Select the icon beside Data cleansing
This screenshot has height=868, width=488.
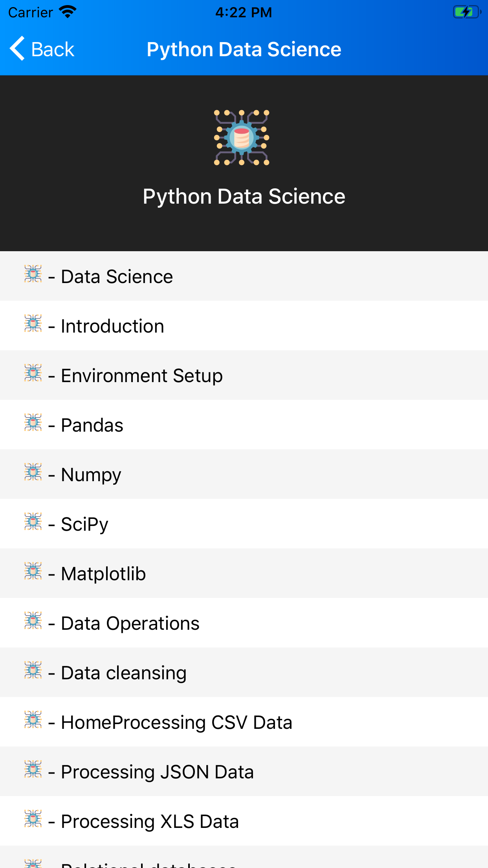[33, 670]
